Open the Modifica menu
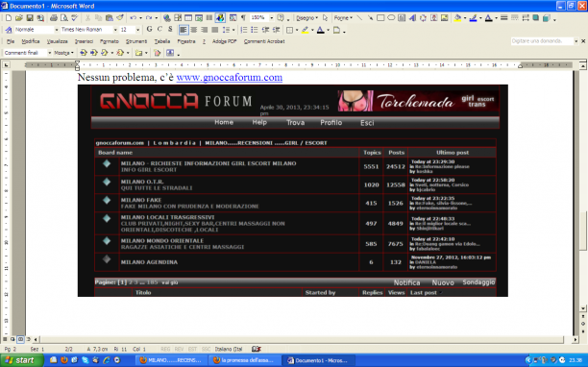 pyautogui.click(x=31, y=41)
